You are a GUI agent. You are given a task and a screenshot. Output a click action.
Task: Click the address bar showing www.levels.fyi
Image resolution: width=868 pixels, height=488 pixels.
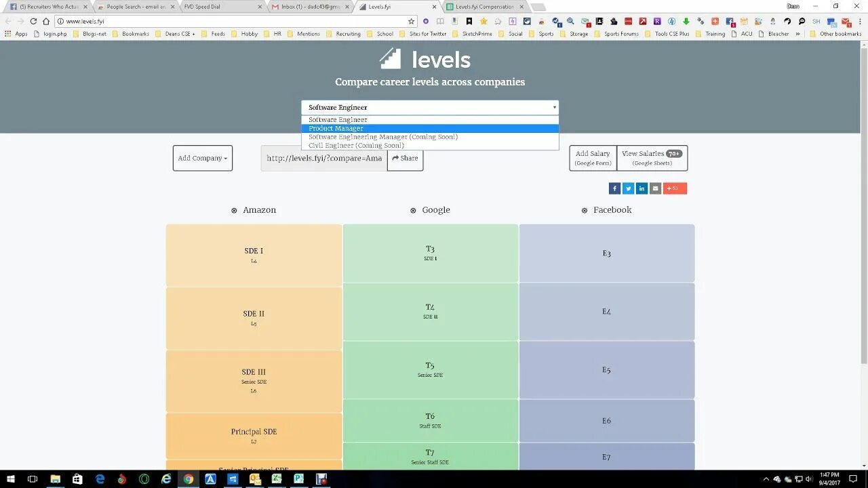pos(231,21)
